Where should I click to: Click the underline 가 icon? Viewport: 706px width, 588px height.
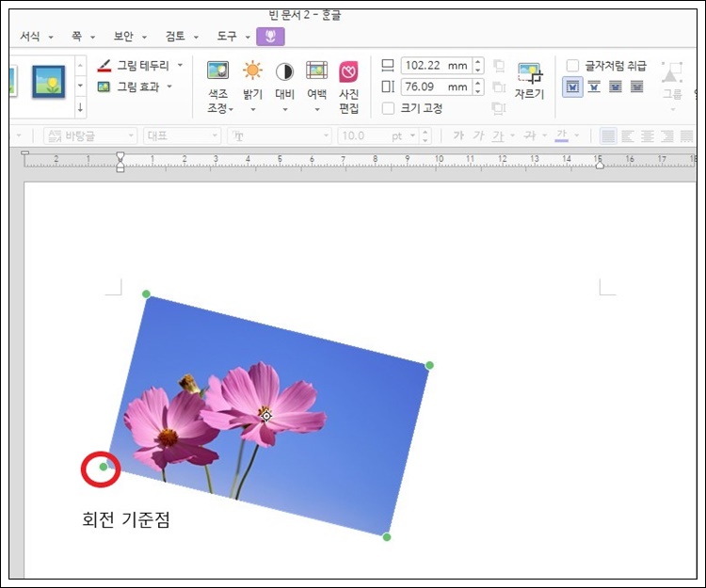pyautogui.click(x=498, y=135)
